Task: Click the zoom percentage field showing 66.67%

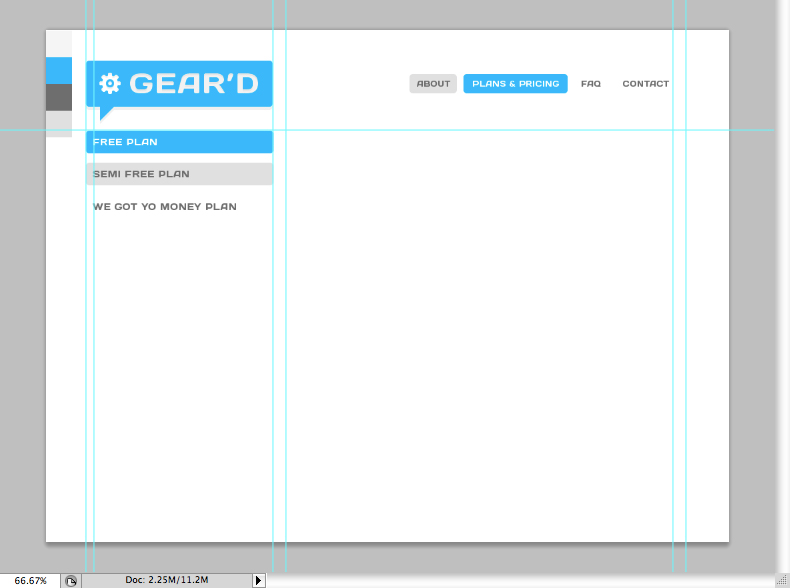Action: tap(30, 580)
